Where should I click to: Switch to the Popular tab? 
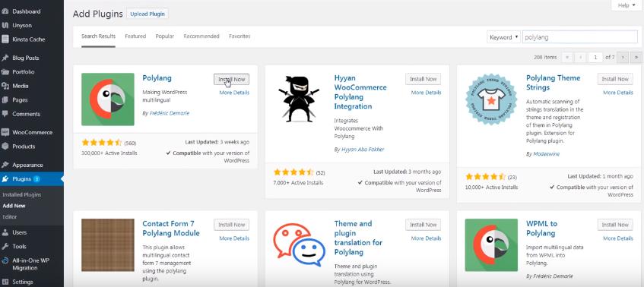pos(165,36)
